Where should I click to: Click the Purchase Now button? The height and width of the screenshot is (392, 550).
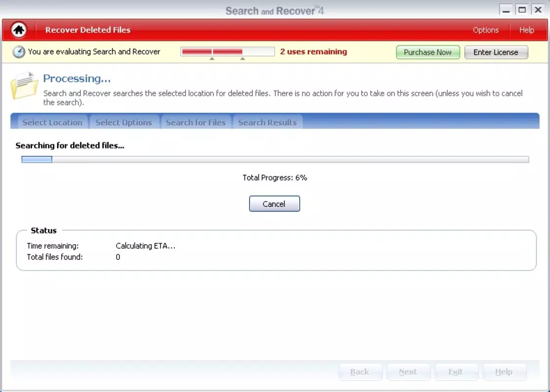[428, 52]
